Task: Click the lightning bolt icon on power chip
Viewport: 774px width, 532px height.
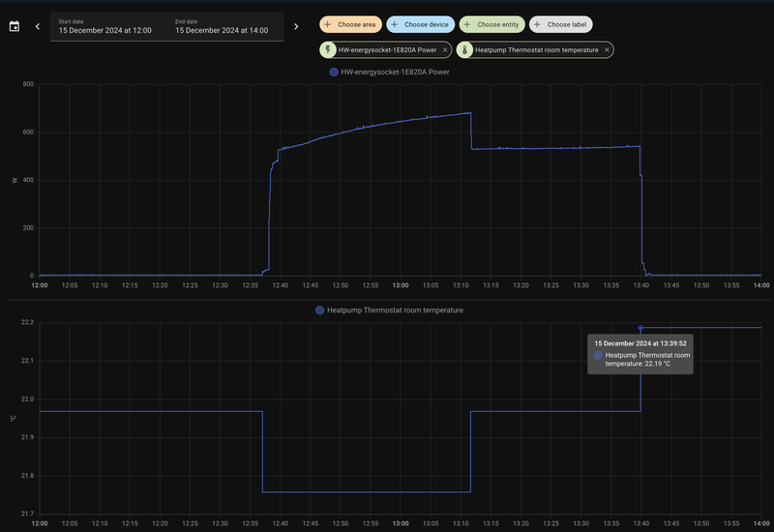Action: pos(327,50)
